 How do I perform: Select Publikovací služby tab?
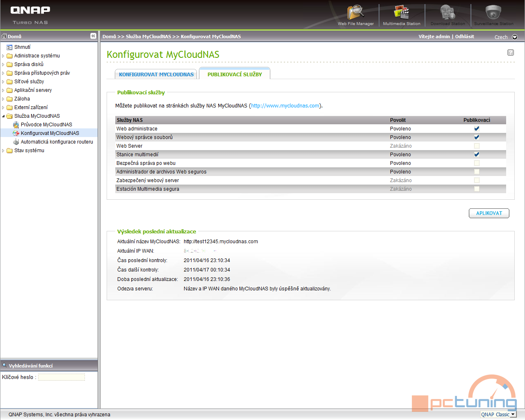pyautogui.click(x=235, y=74)
